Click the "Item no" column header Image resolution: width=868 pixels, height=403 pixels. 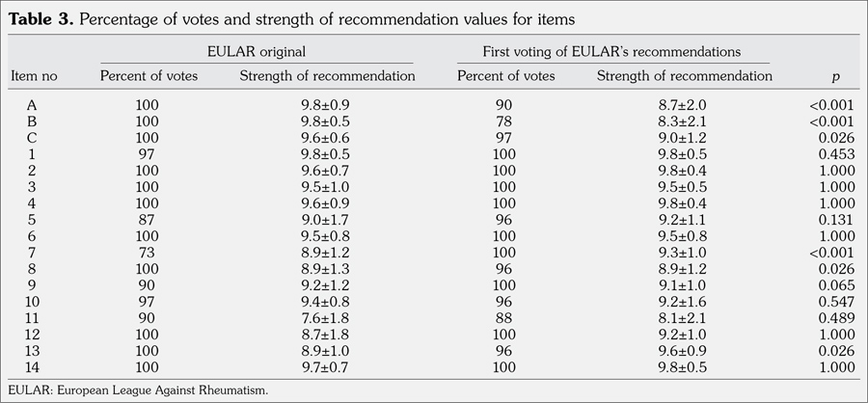click(35, 75)
